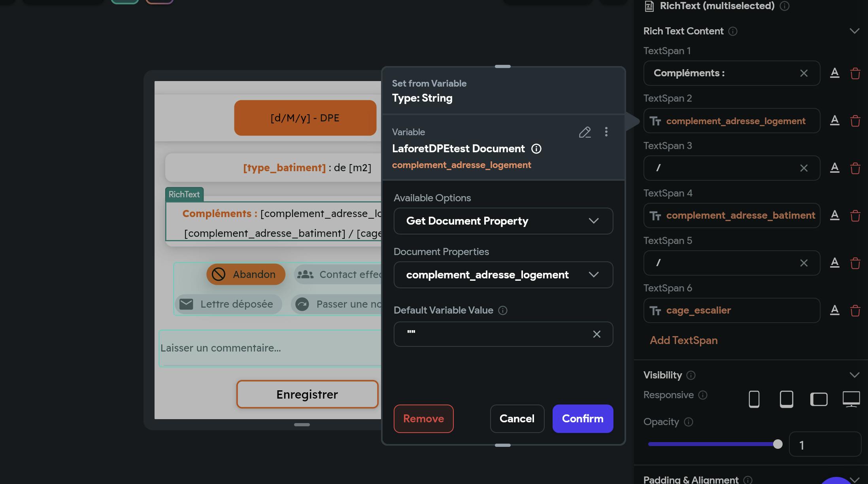868x484 pixels.
Task: Click the edit pencil icon beside Variable
Action: click(x=585, y=132)
